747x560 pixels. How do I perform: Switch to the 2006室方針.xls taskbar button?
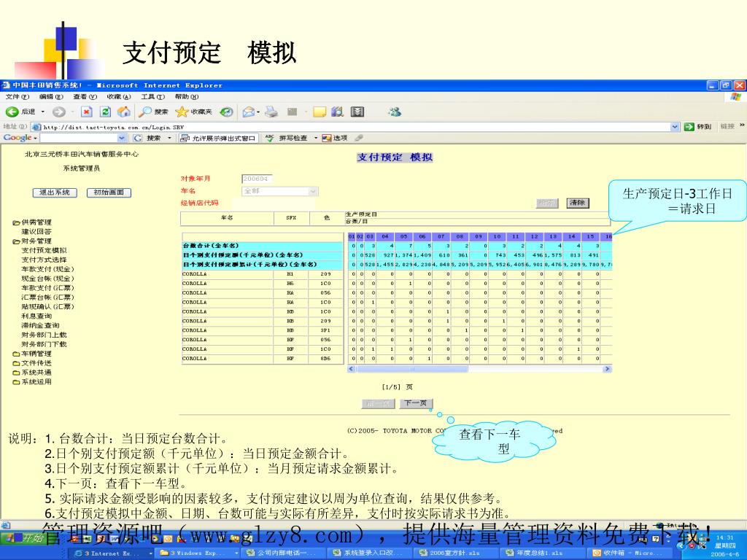coord(454,553)
